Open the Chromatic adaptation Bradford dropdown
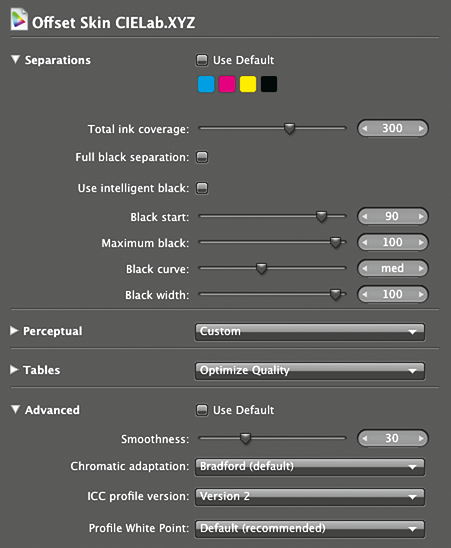The height and width of the screenshot is (548, 451). pos(310,467)
